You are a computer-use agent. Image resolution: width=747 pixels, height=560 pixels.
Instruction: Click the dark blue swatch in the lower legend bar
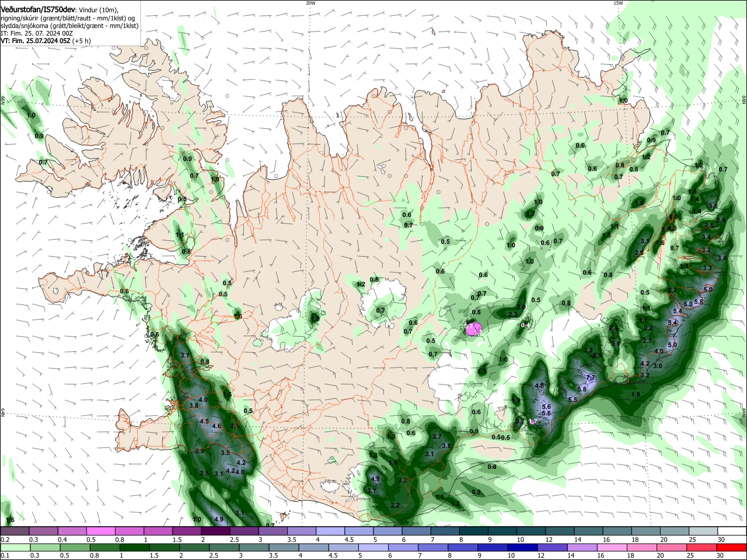click(521, 548)
